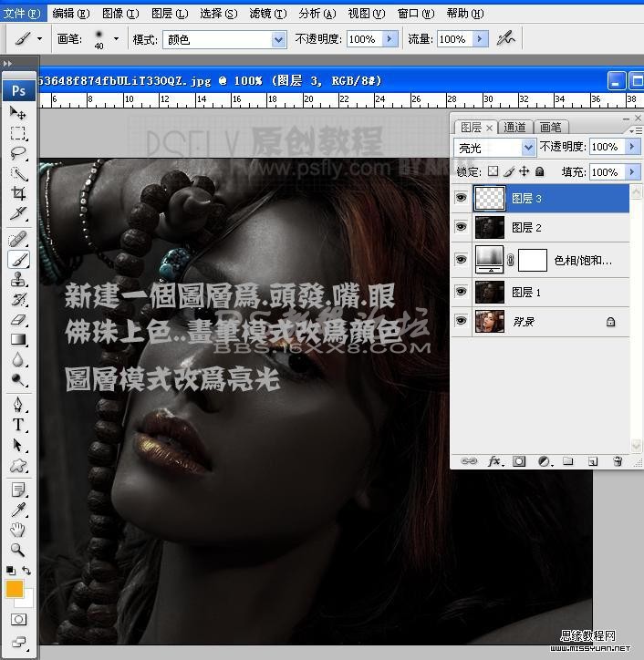Screen dimensions: 644x660
Task: Select the Brush tool in toolbox
Action: click(18, 259)
